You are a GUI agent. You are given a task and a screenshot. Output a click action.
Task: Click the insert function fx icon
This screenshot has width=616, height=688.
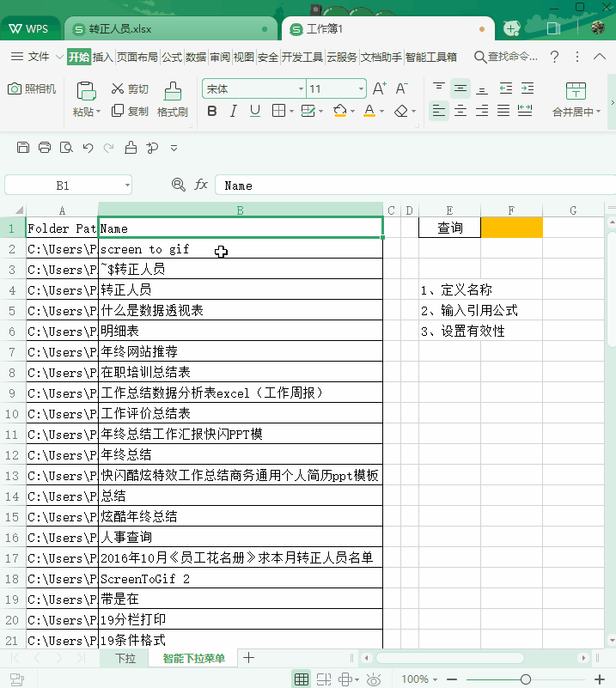(x=201, y=185)
